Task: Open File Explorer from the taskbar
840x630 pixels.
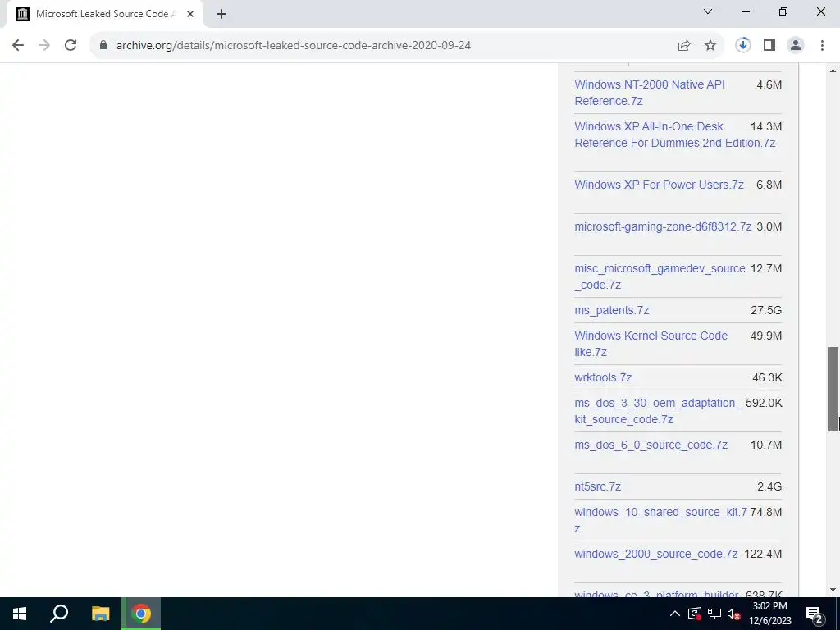Action: [x=100, y=614]
